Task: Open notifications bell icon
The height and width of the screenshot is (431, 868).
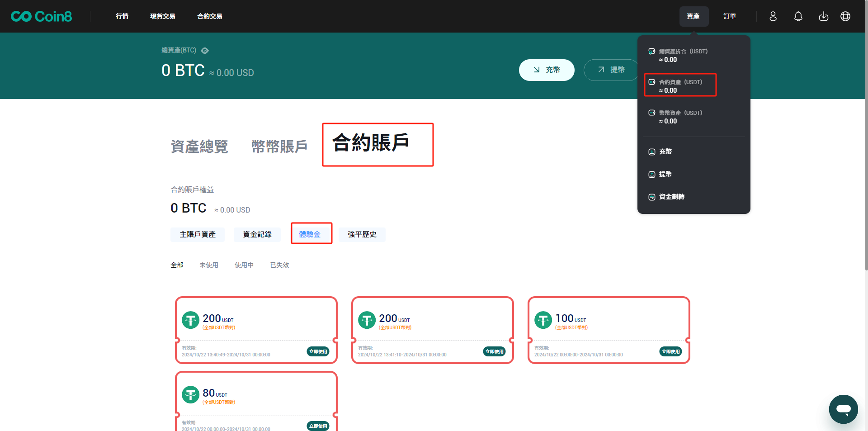Action: coord(798,16)
